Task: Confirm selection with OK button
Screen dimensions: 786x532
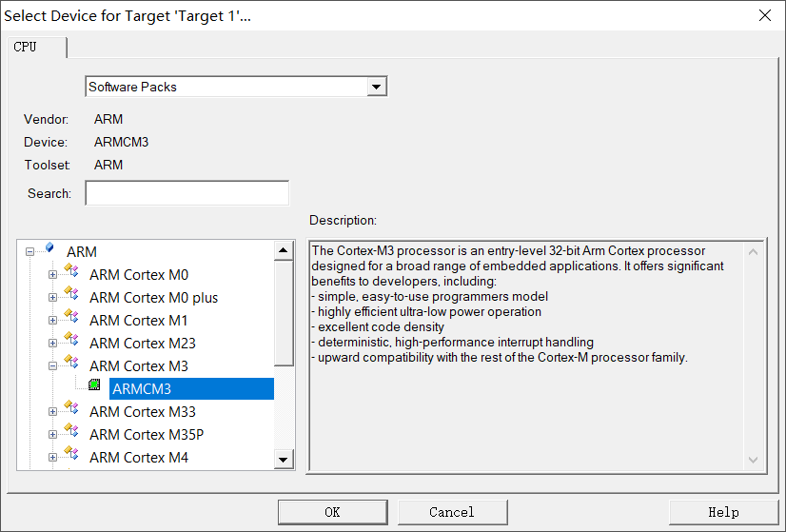Action: click(x=333, y=512)
